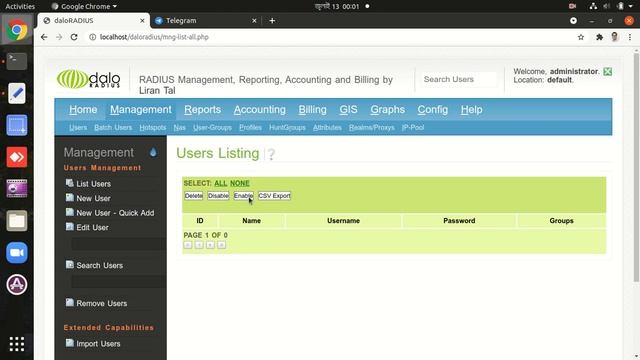Open New User in the sidebar
The width and height of the screenshot is (640, 360).
93,198
